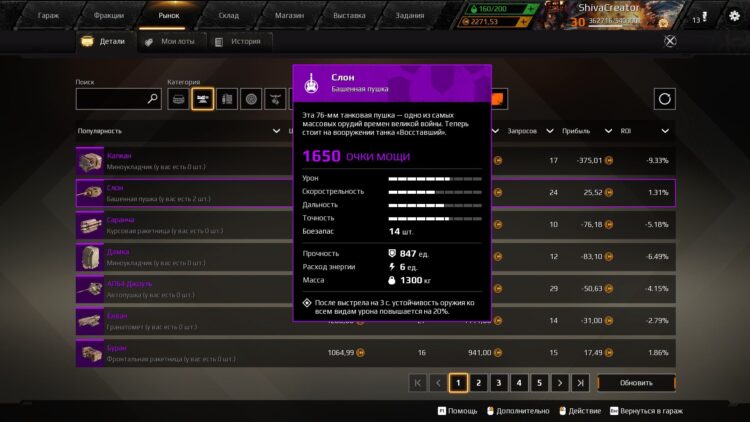The width and height of the screenshot is (750, 422).
Task: Expand the Популярность sort dropdown
Action: 276,131
